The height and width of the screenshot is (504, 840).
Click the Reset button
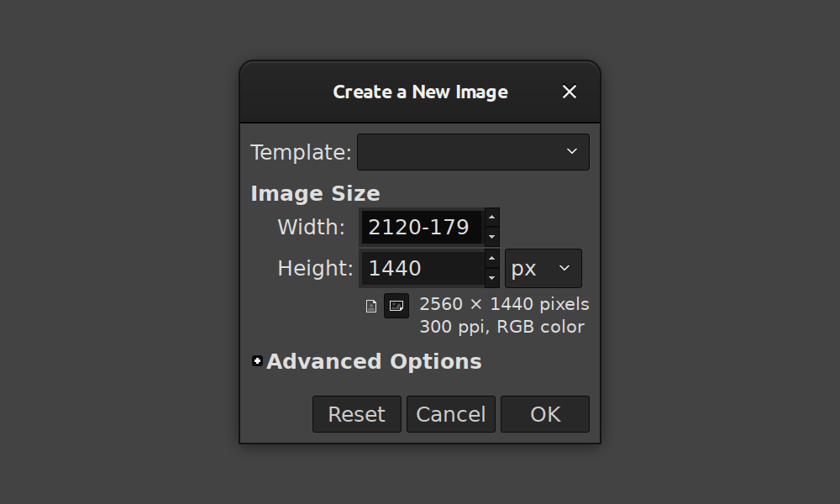(x=356, y=413)
